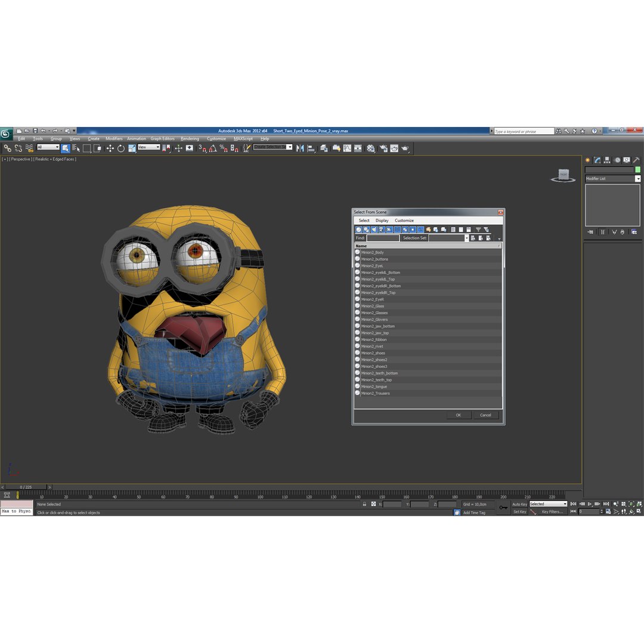Toggle Display Shapes filter in dialog
This screenshot has width=644, height=644.
pyautogui.click(x=366, y=230)
